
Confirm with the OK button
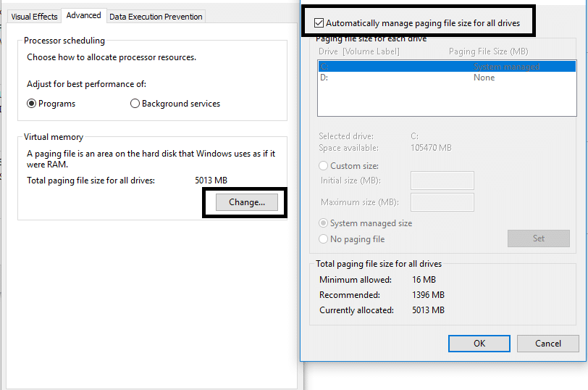click(479, 343)
